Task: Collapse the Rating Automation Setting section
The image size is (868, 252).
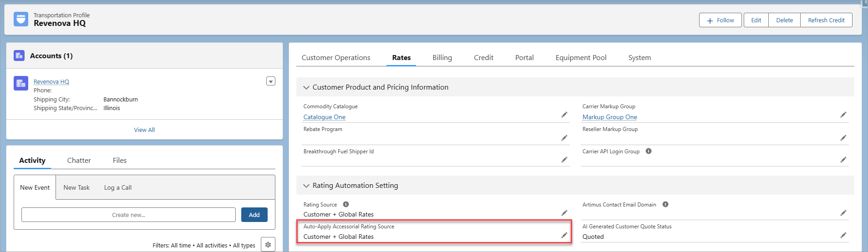Action: 306,186
